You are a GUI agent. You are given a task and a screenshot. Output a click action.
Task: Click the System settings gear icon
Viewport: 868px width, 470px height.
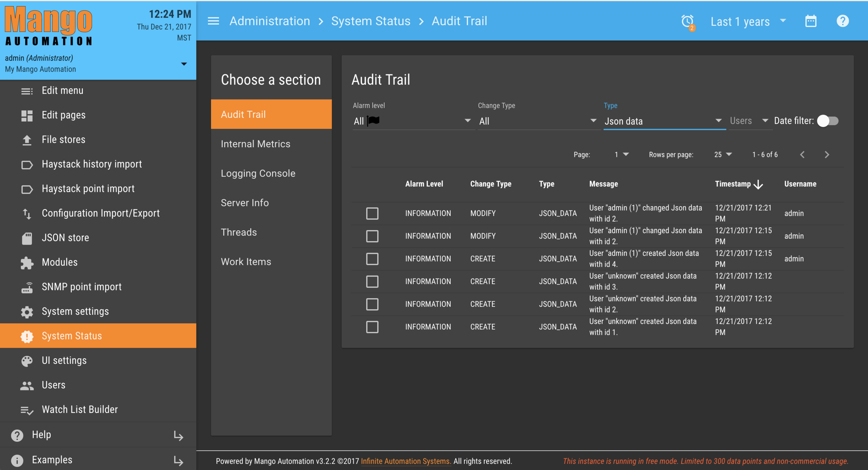tap(27, 312)
